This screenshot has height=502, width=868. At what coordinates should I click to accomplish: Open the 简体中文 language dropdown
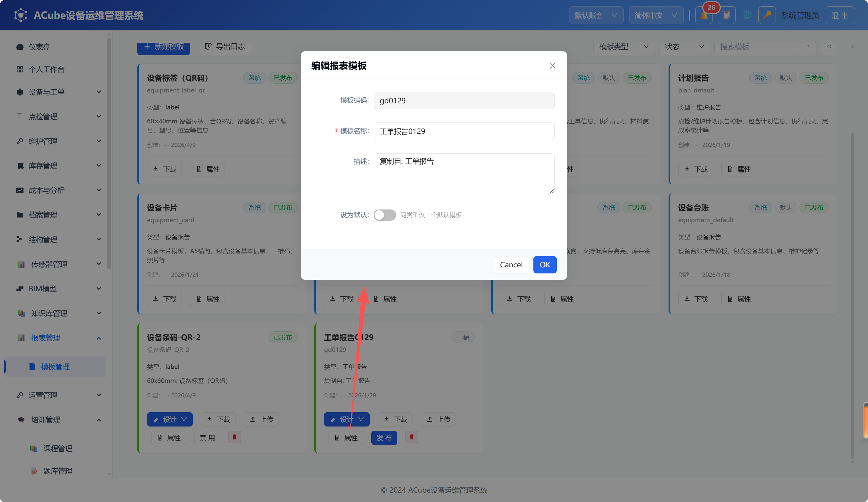point(656,15)
